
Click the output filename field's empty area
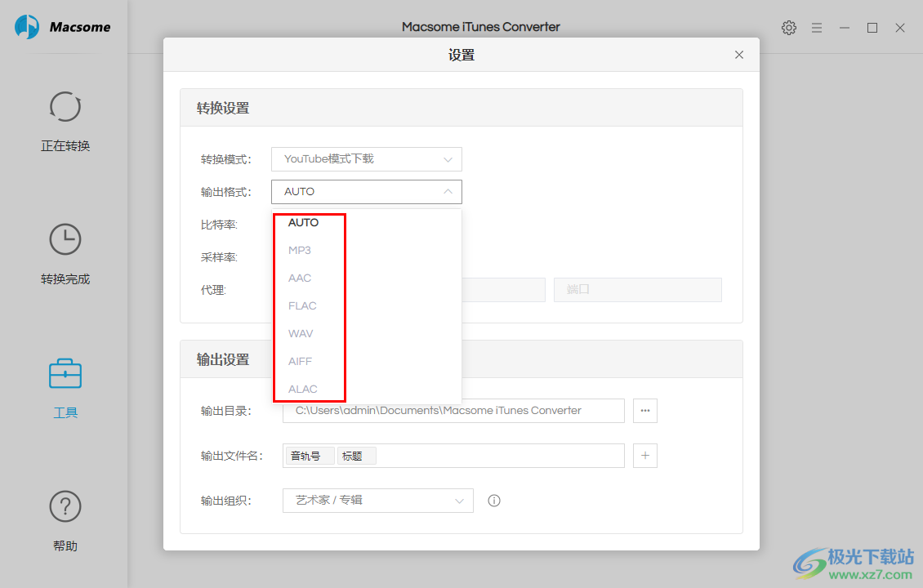coord(501,456)
